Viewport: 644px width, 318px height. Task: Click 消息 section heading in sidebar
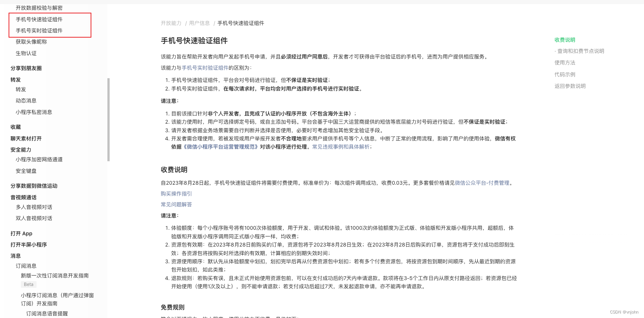click(16, 256)
